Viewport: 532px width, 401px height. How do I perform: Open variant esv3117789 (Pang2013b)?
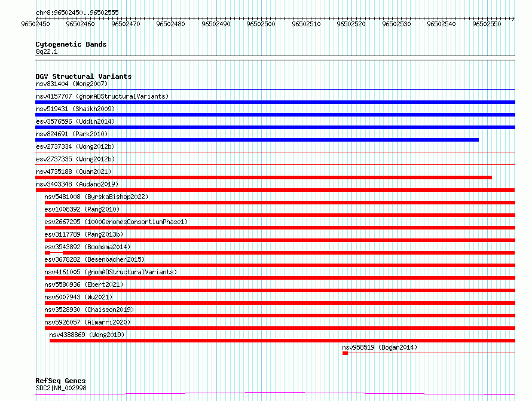(x=84, y=234)
